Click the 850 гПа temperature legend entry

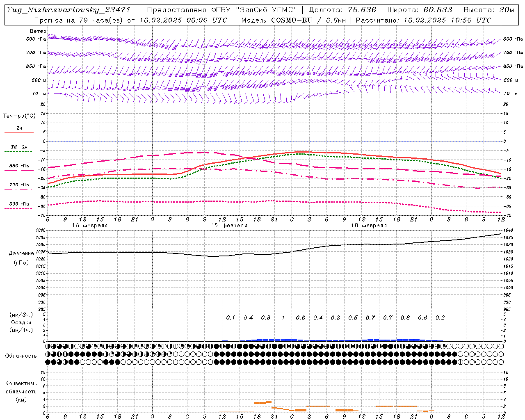(x=19, y=167)
